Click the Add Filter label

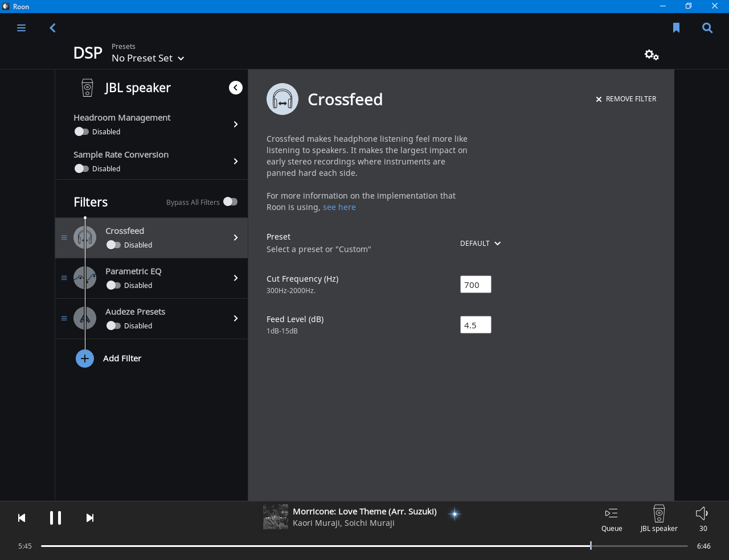coord(122,358)
